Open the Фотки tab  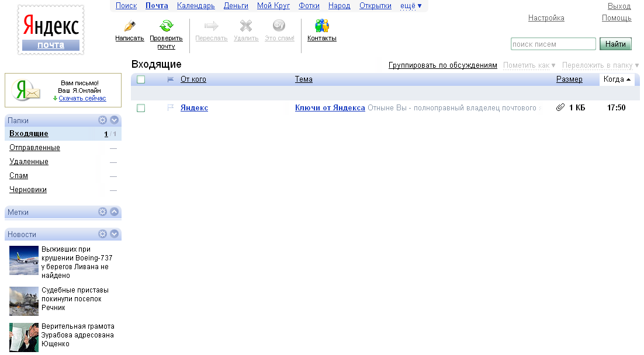[x=309, y=6]
